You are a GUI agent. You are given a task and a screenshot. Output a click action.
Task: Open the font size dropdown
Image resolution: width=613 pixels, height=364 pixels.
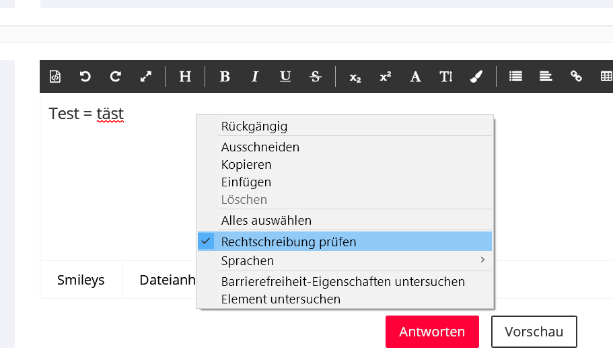446,77
